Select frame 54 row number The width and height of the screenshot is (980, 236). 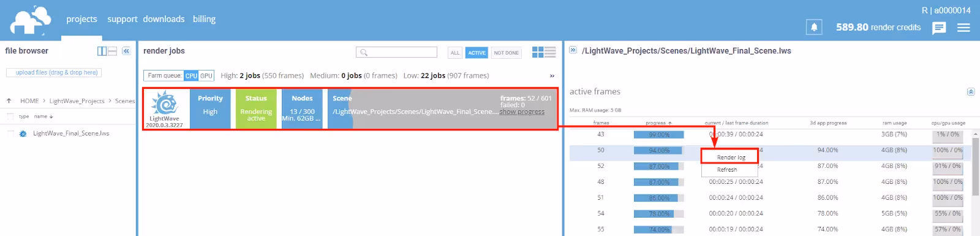coord(601,213)
